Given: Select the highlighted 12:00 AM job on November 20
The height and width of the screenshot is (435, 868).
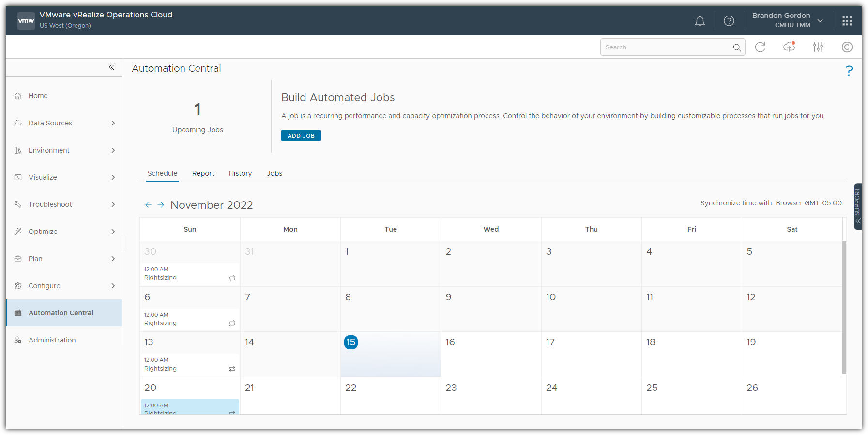Looking at the screenshot, I should pyautogui.click(x=190, y=407).
